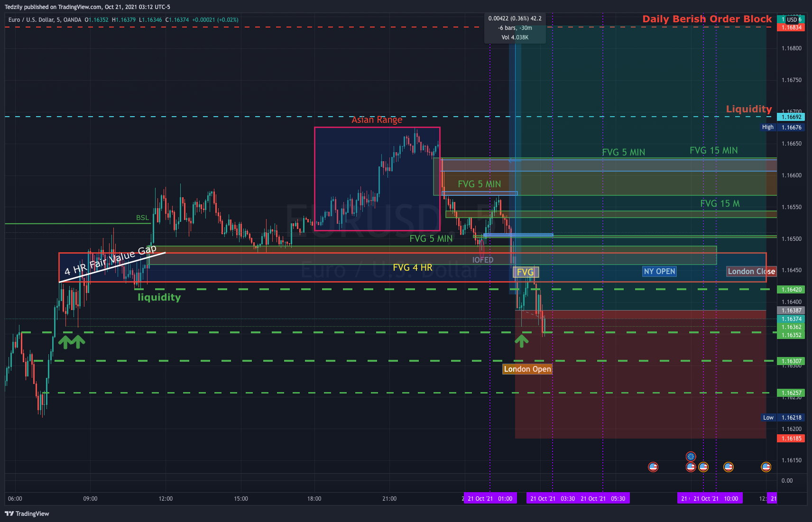Click the NY OPEN label
Screen dimensions: 812x522
[x=659, y=271]
